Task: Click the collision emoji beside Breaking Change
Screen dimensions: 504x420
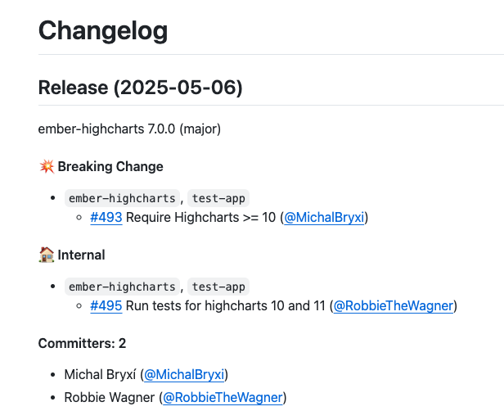Action: 47,166
